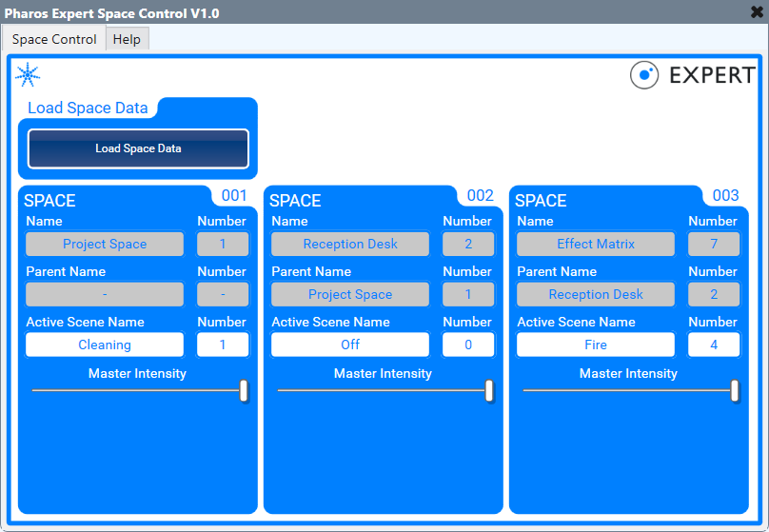Click the SPACE heading of panel 001
The image size is (769, 532).
click(x=49, y=201)
